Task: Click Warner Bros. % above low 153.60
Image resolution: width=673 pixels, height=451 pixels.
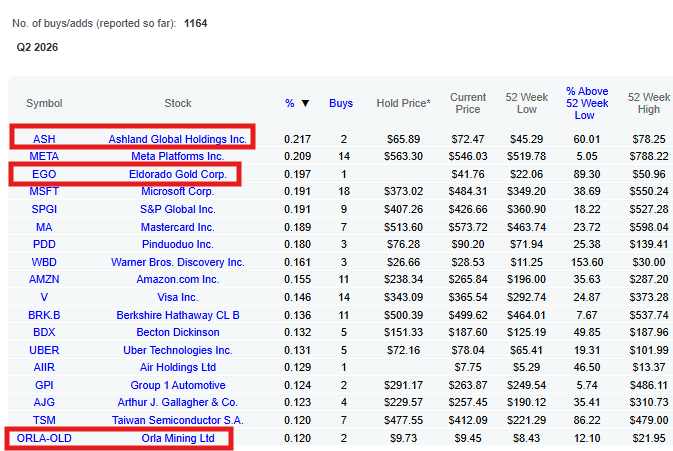Action: click(x=587, y=263)
